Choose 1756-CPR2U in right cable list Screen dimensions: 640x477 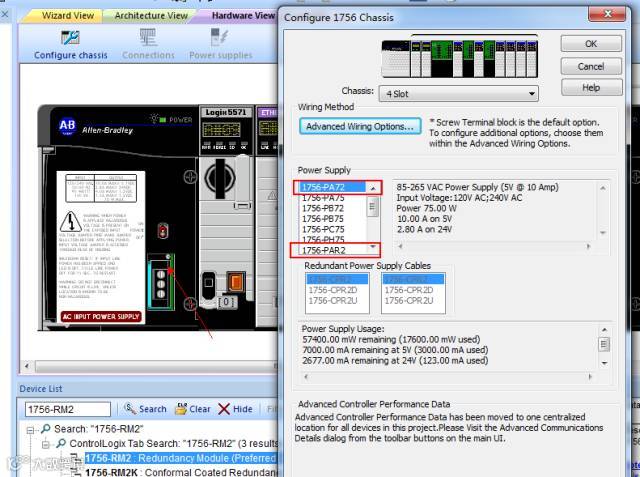(413, 301)
